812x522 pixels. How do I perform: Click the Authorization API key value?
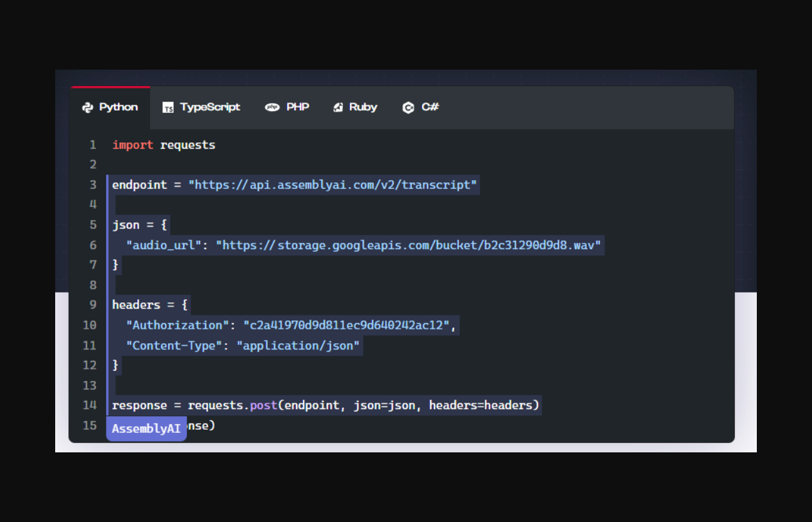347,326
